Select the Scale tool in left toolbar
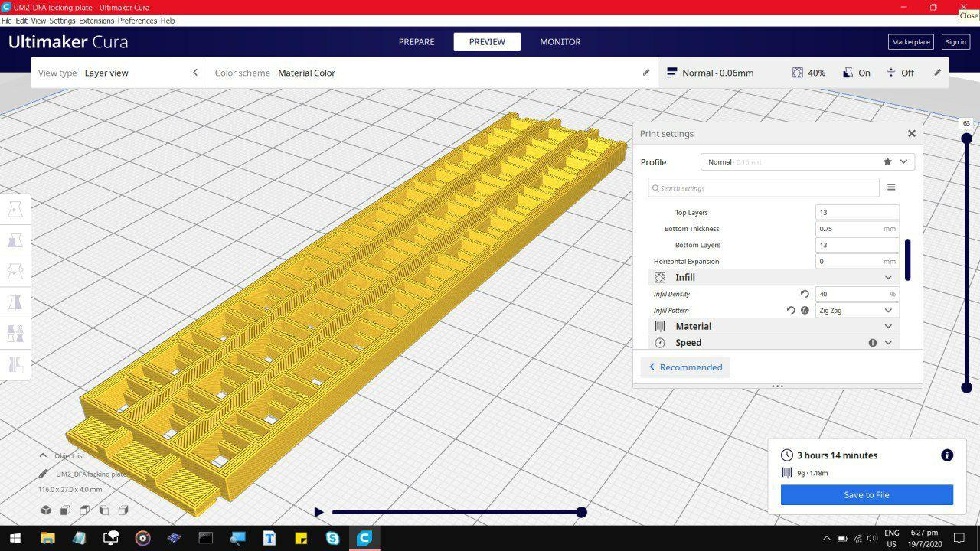Viewport: 980px width, 551px height. [15, 240]
